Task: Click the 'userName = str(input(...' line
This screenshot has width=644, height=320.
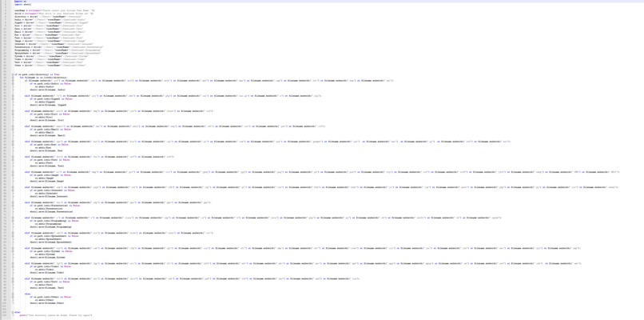Action: point(54,10)
